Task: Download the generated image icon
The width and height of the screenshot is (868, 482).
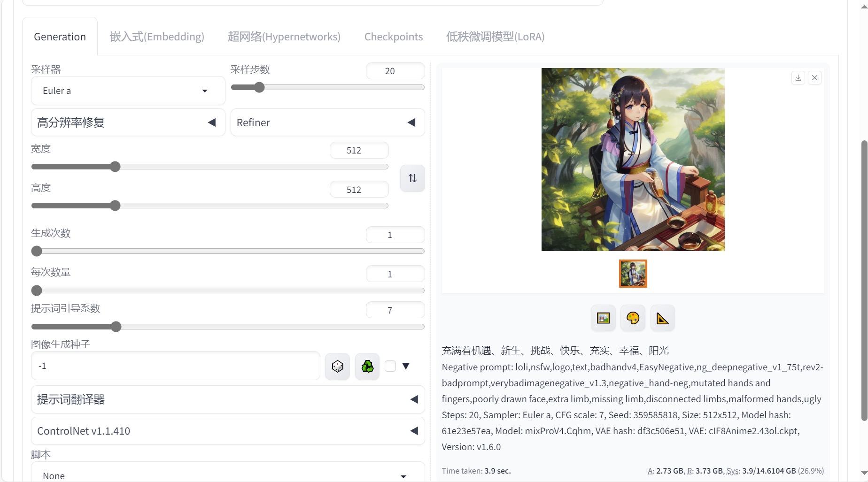Action: click(798, 78)
